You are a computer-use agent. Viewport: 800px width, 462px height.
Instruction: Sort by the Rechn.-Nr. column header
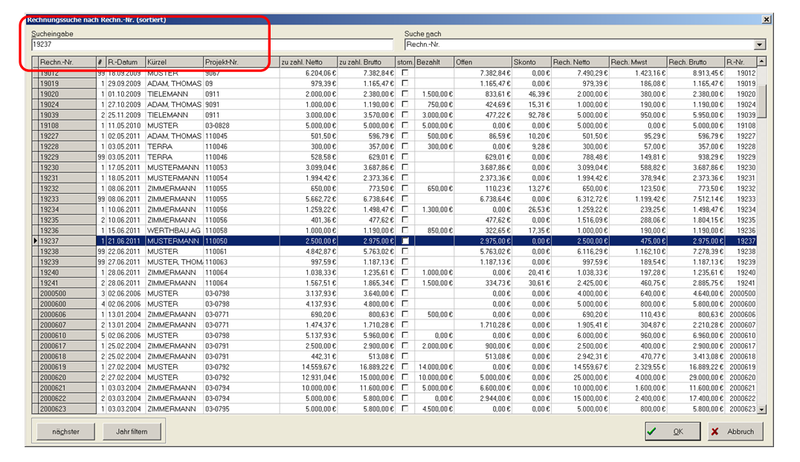65,62
